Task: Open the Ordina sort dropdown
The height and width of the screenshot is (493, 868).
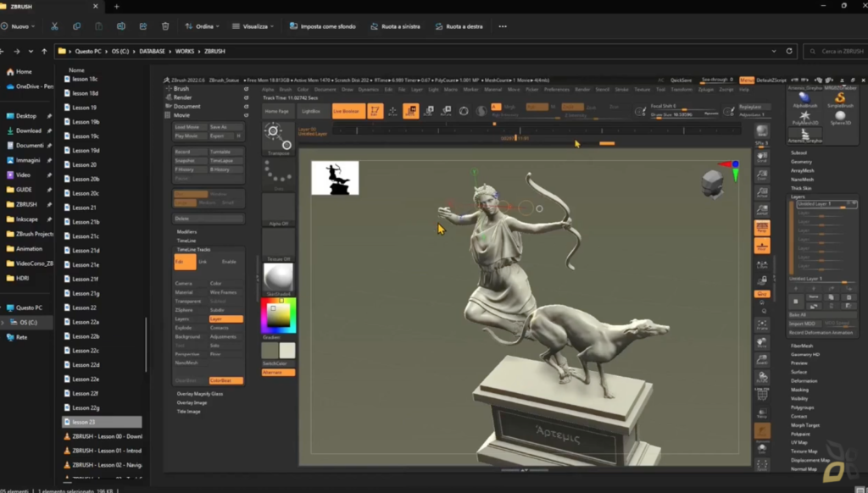Action: [202, 26]
